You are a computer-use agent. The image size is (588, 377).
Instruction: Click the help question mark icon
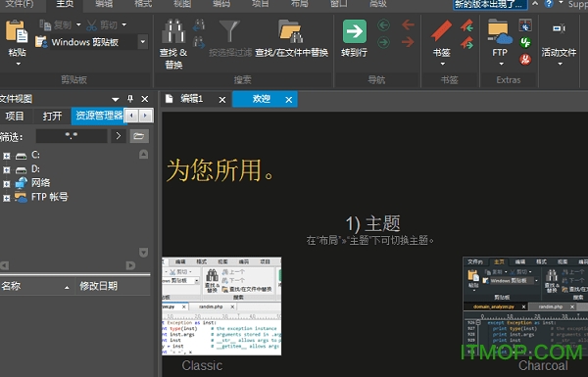click(x=549, y=4)
